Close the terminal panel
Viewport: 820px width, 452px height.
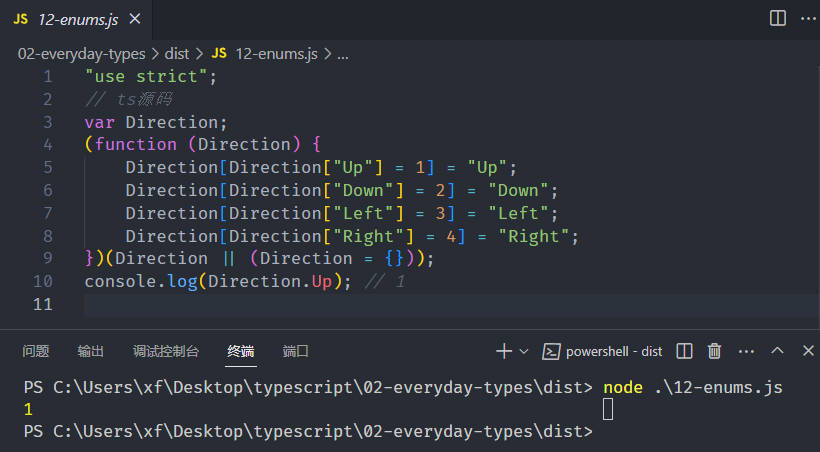click(808, 351)
